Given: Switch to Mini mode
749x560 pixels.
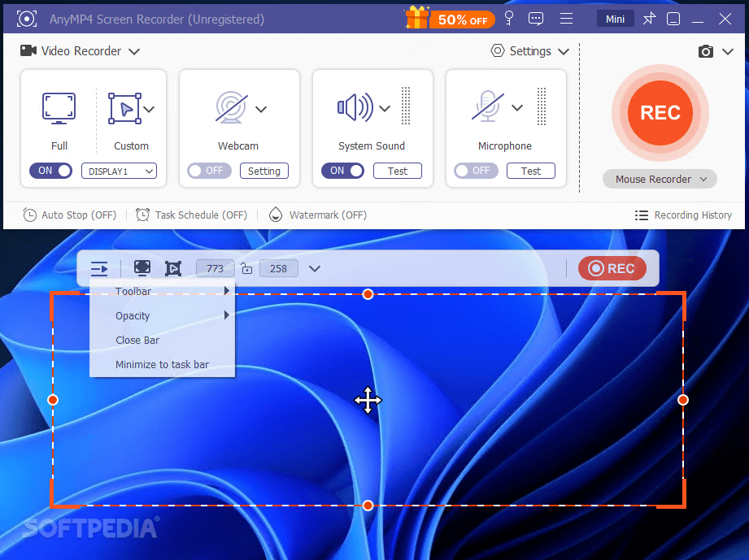Looking at the screenshot, I should point(616,19).
